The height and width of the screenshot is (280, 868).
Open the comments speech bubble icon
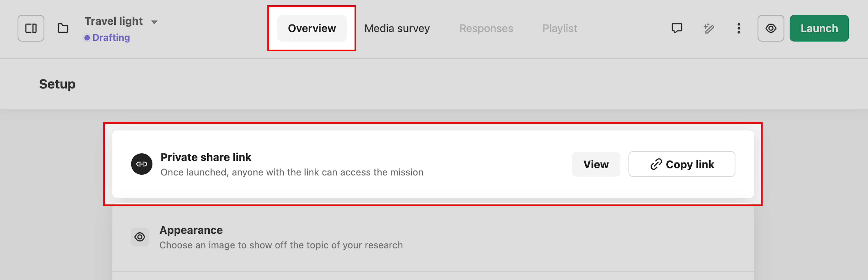tap(677, 28)
